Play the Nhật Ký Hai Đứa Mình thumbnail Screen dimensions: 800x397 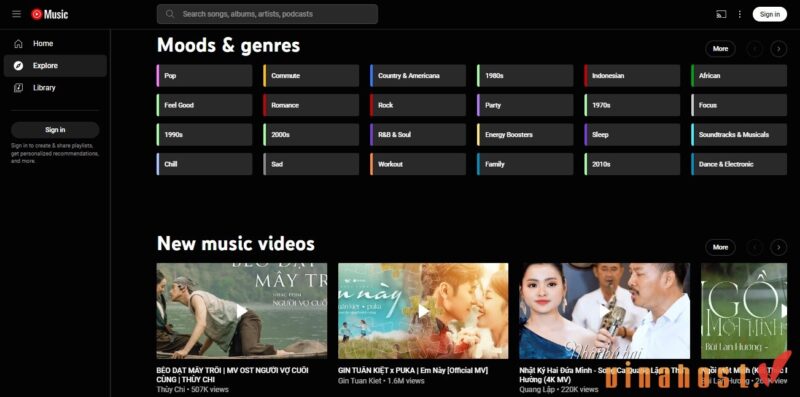tap(605, 311)
